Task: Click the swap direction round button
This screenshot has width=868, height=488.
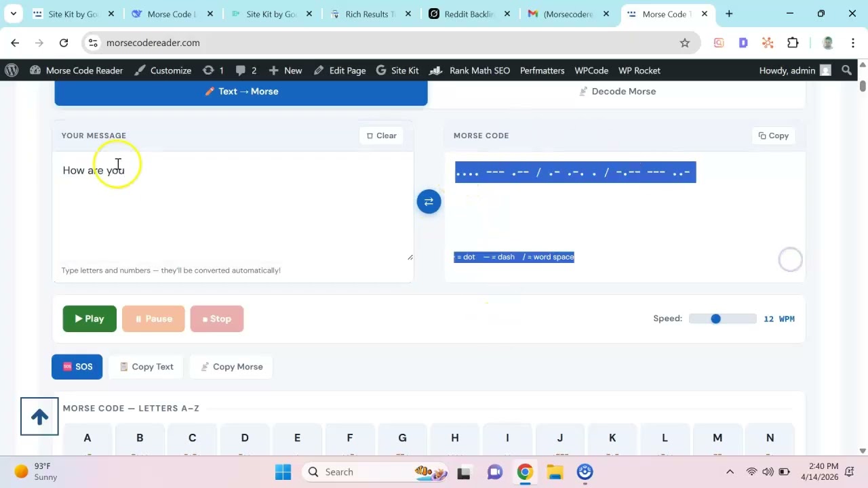Action: [x=429, y=201]
